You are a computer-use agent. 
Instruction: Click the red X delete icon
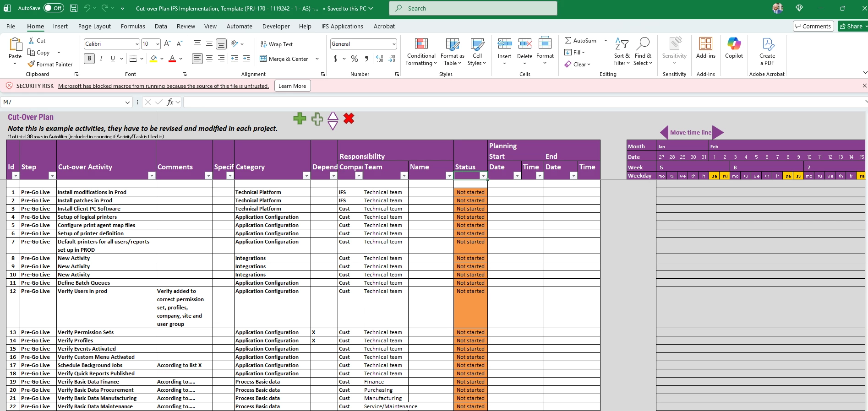349,119
